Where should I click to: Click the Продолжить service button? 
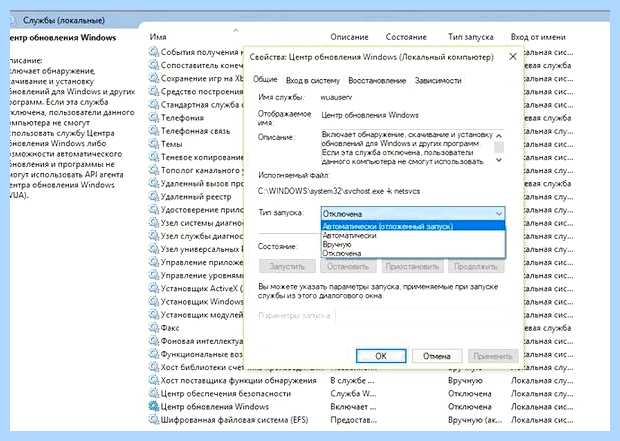476,267
